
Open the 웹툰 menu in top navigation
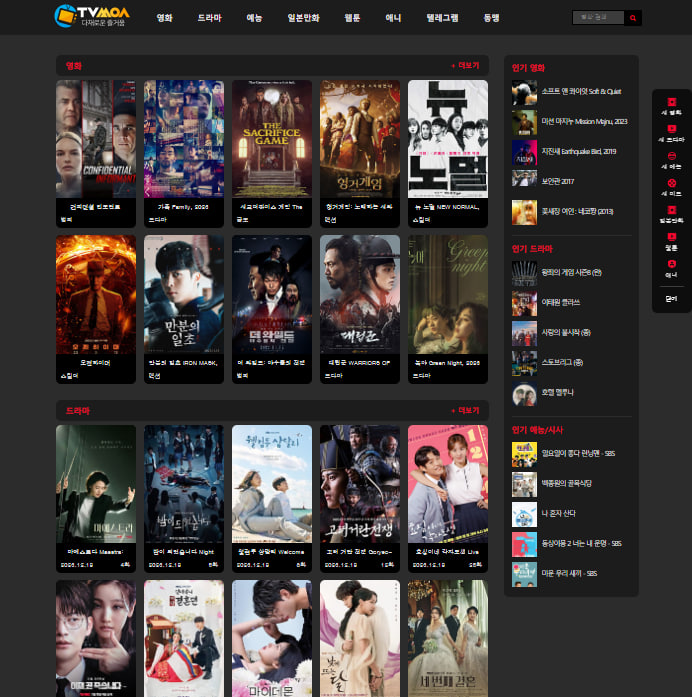(x=352, y=18)
